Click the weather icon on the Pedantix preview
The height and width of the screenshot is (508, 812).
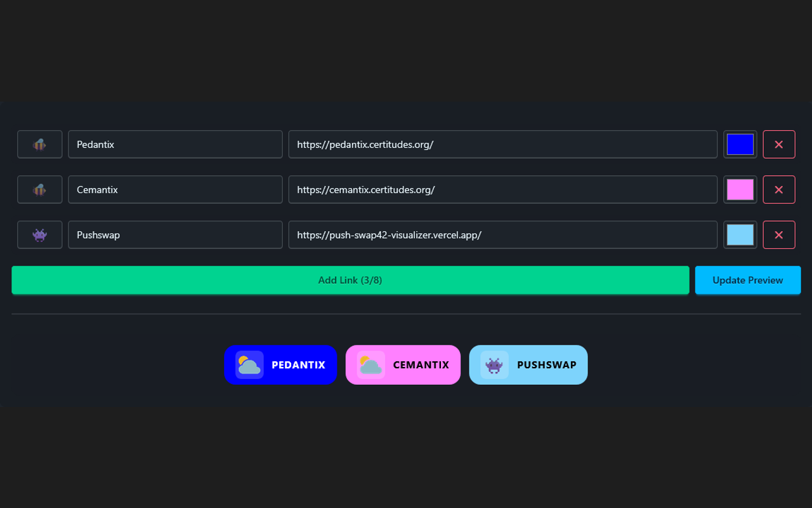(249, 365)
